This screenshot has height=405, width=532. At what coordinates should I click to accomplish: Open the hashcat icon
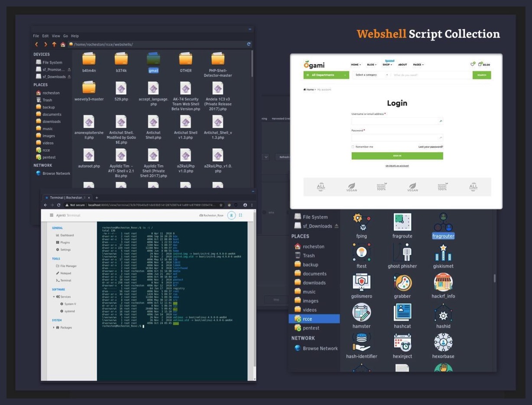tap(402, 312)
